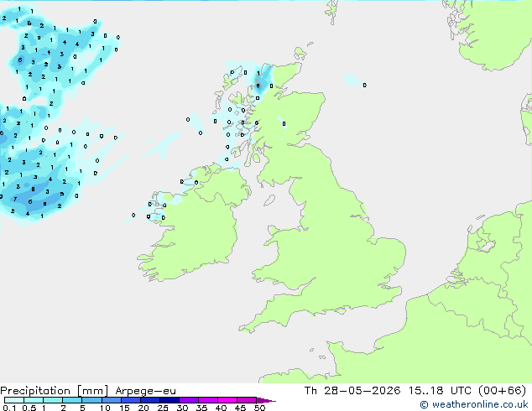Open the weatheronline.co.uk copyright link
Screen dimensions: 532x411
click(x=473, y=404)
